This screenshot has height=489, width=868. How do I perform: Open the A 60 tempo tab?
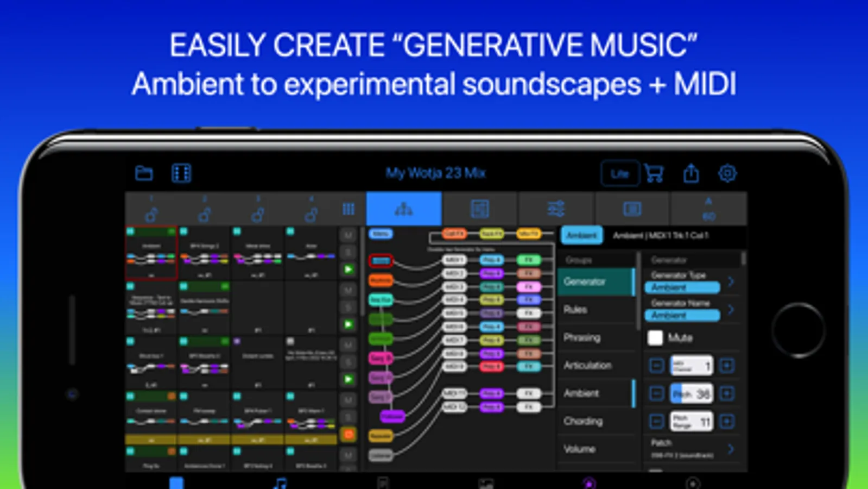click(x=708, y=209)
